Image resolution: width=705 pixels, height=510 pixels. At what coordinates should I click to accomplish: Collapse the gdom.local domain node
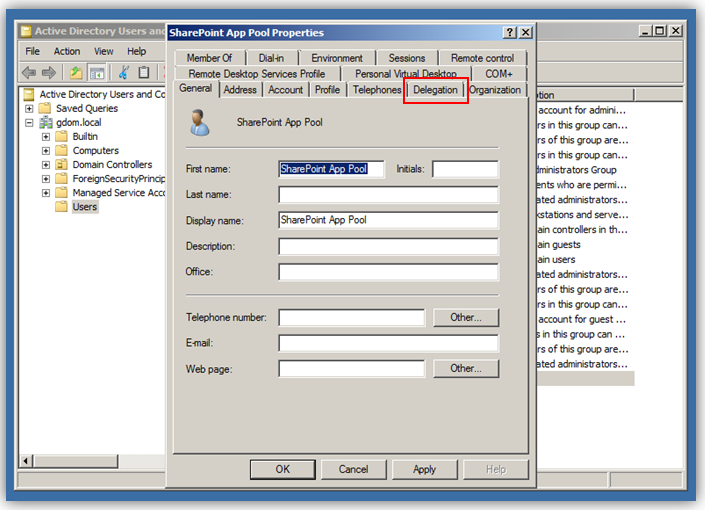tap(29, 122)
